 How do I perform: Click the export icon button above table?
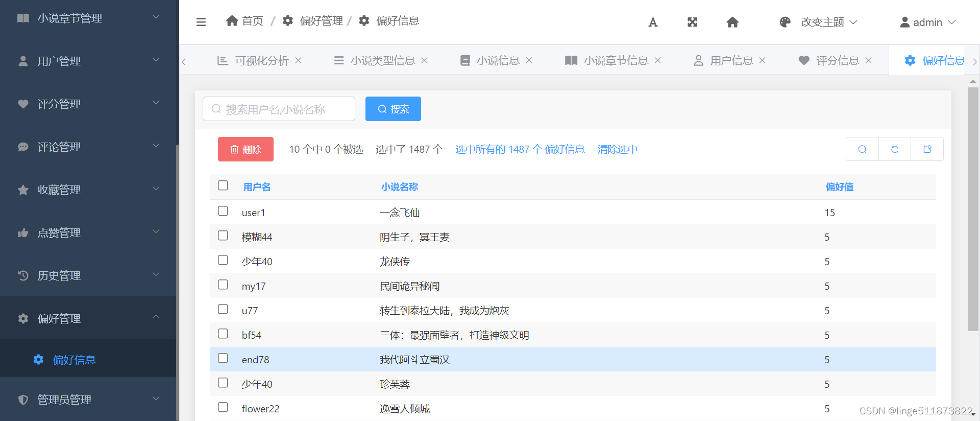click(x=927, y=149)
